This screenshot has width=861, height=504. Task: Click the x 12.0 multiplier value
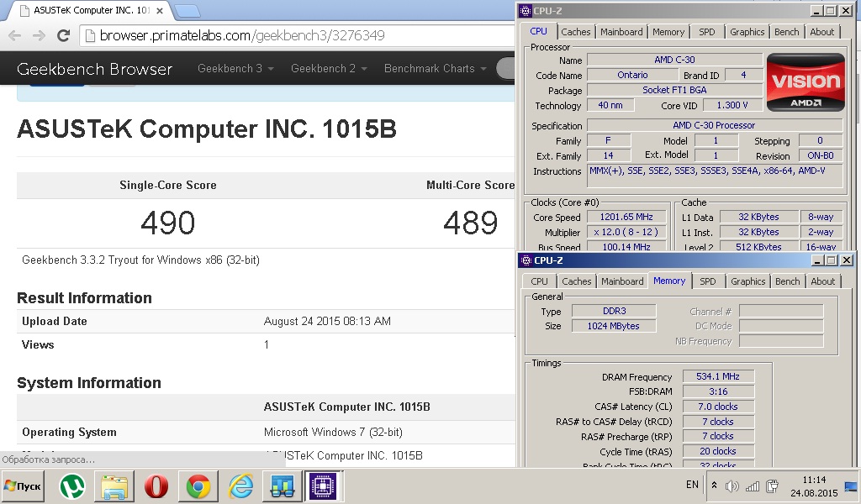[x=626, y=232]
